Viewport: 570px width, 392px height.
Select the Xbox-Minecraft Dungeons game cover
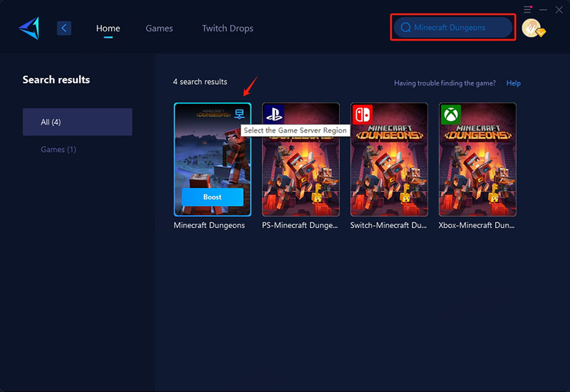coord(477,160)
